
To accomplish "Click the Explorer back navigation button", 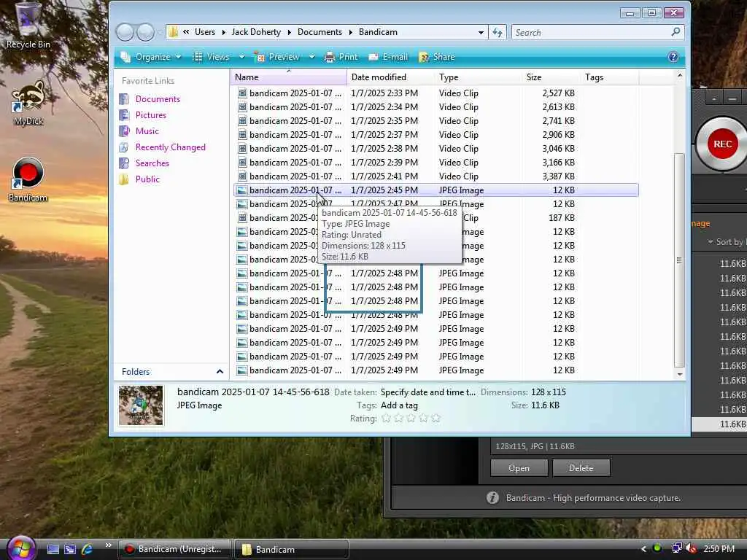I will 125,32.
